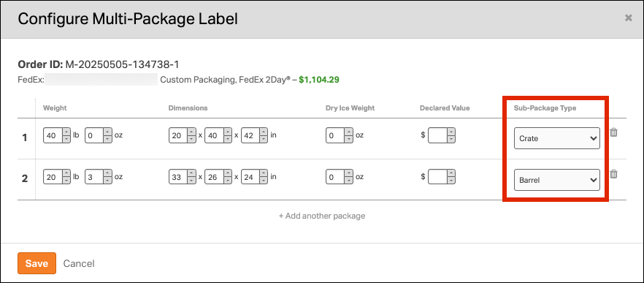
Task: Increase package 1 first dimension of 20
Action: (x=192, y=132)
